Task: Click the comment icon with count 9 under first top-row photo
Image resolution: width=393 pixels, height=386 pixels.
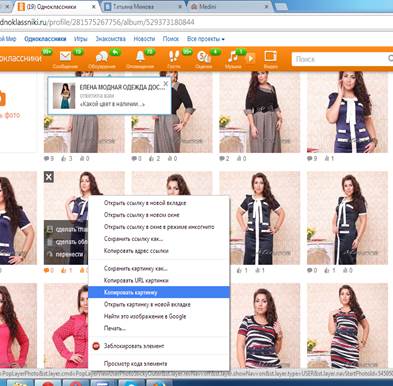Action: (x=46, y=159)
